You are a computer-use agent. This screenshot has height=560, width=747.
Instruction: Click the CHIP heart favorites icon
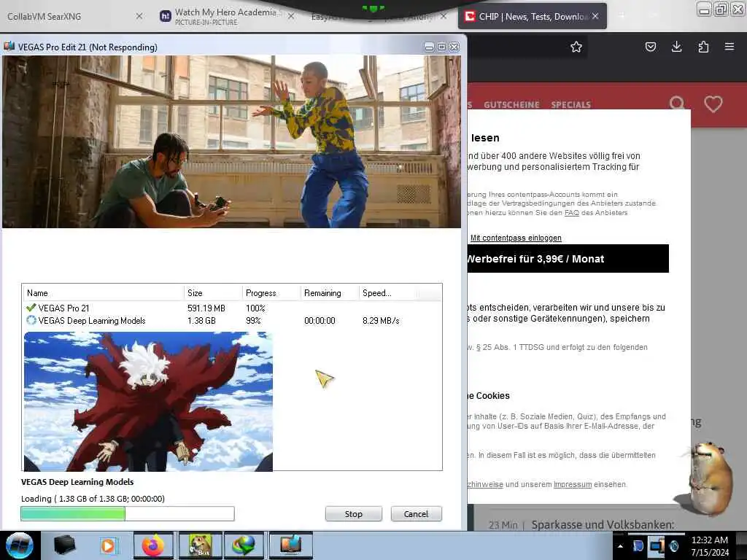(713, 104)
